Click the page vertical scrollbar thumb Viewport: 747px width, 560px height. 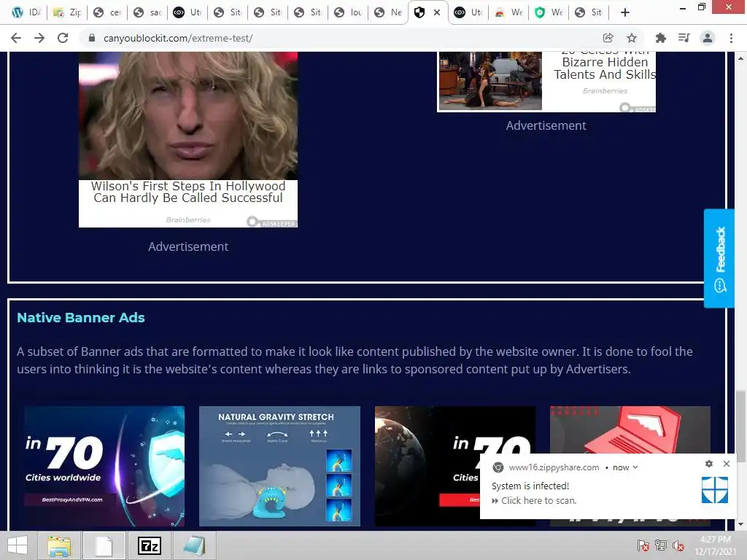pyautogui.click(x=740, y=426)
